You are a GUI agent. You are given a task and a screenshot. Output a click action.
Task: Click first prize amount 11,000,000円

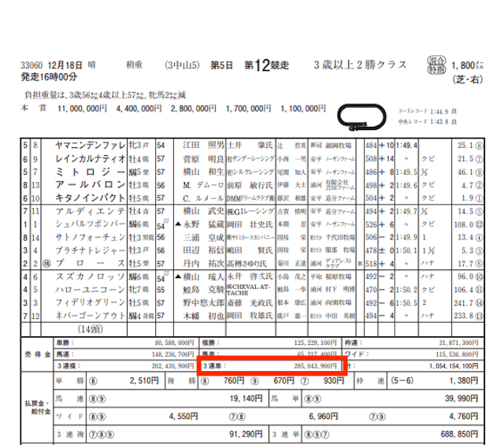[x=82, y=109]
